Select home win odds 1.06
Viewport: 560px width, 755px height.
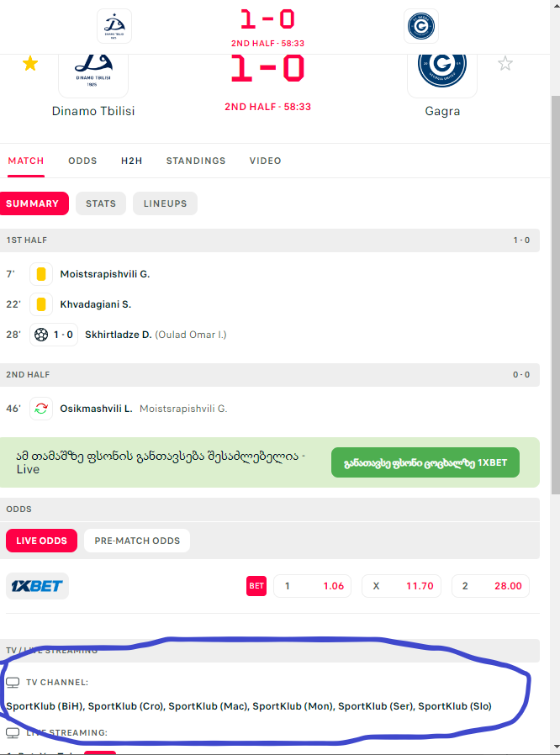312,586
